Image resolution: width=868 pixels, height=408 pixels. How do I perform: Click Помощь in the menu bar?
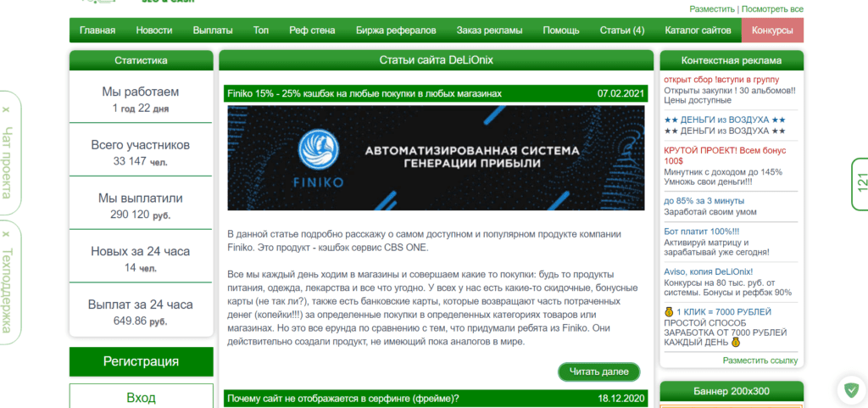click(561, 31)
